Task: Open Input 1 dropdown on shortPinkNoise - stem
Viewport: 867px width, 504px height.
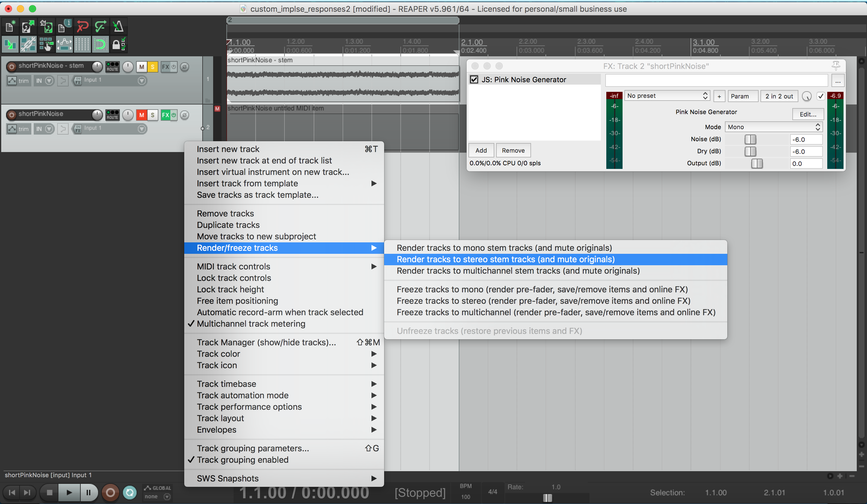Action: tap(141, 81)
